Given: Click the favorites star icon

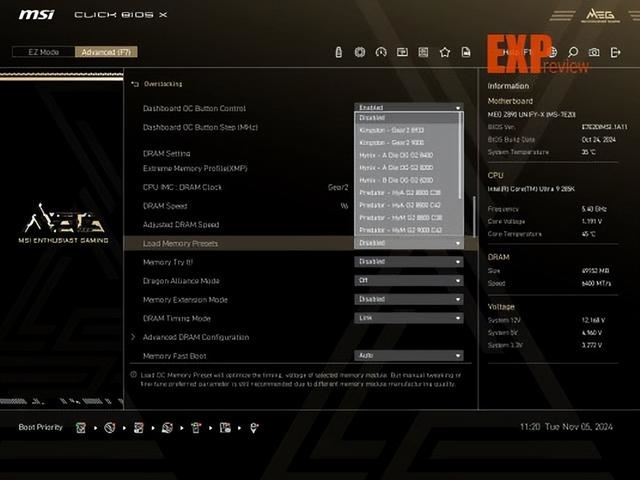Looking at the screenshot, I should 445,52.
